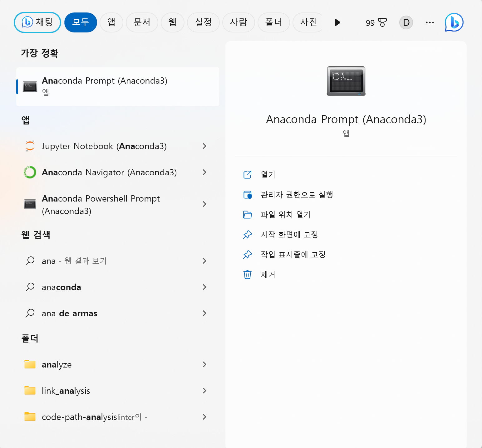The height and width of the screenshot is (448, 482).
Task: Search the web for ana de armas
Action: pos(70,313)
